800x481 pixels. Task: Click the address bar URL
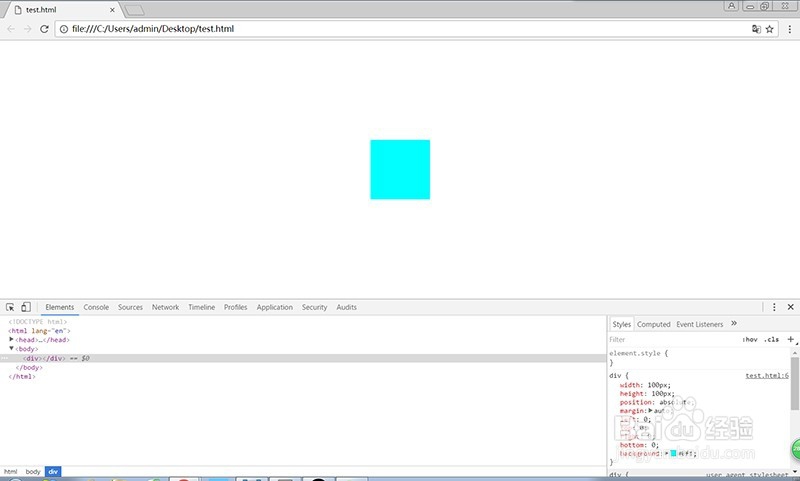pyautogui.click(x=153, y=29)
